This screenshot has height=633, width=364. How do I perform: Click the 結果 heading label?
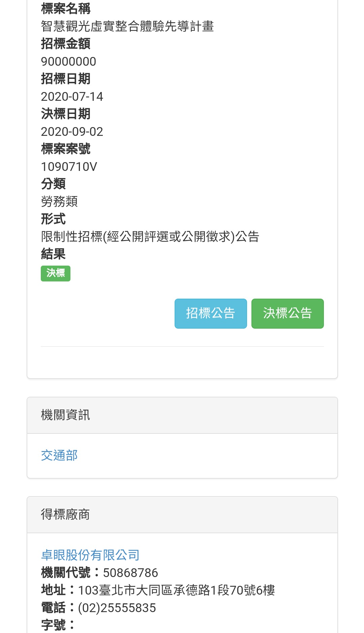pyautogui.click(x=53, y=254)
